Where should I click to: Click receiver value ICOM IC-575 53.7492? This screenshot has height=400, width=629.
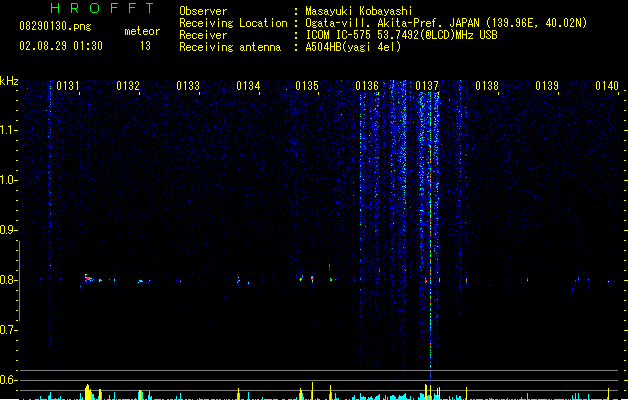click(401, 35)
